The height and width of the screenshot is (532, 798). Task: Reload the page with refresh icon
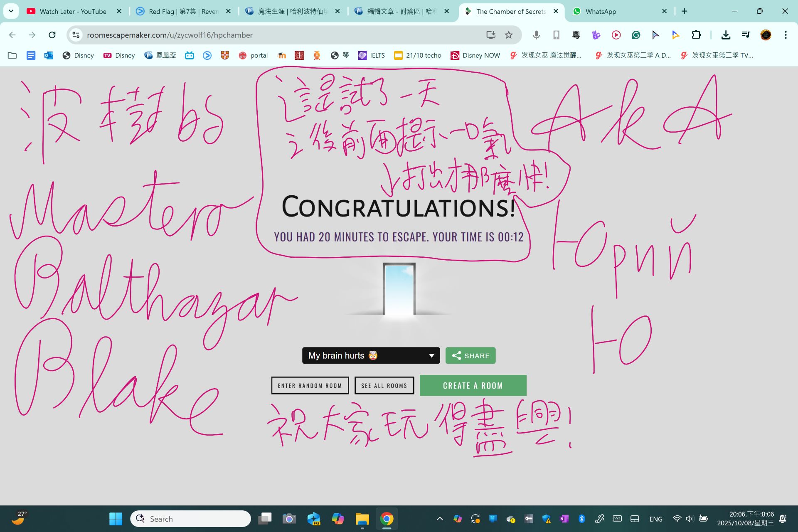[x=52, y=35]
